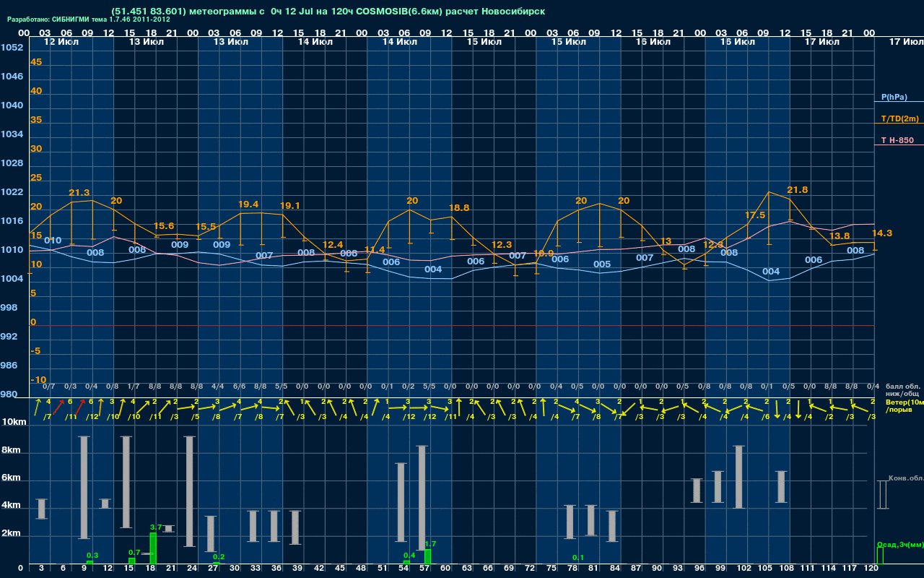924x578 pixels.
Task: Click the 0.1 precipitation value
Action: pyautogui.click(x=578, y=558)
